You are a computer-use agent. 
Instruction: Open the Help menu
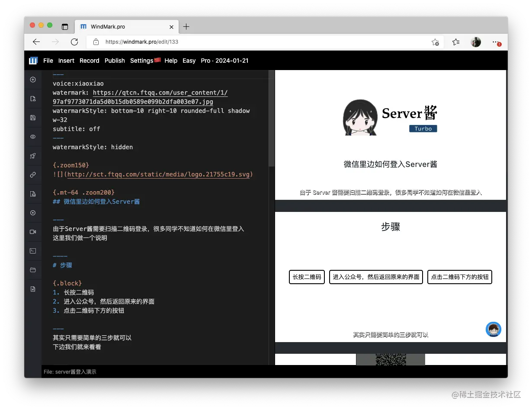pyautogui.click(x=171, y=61)
